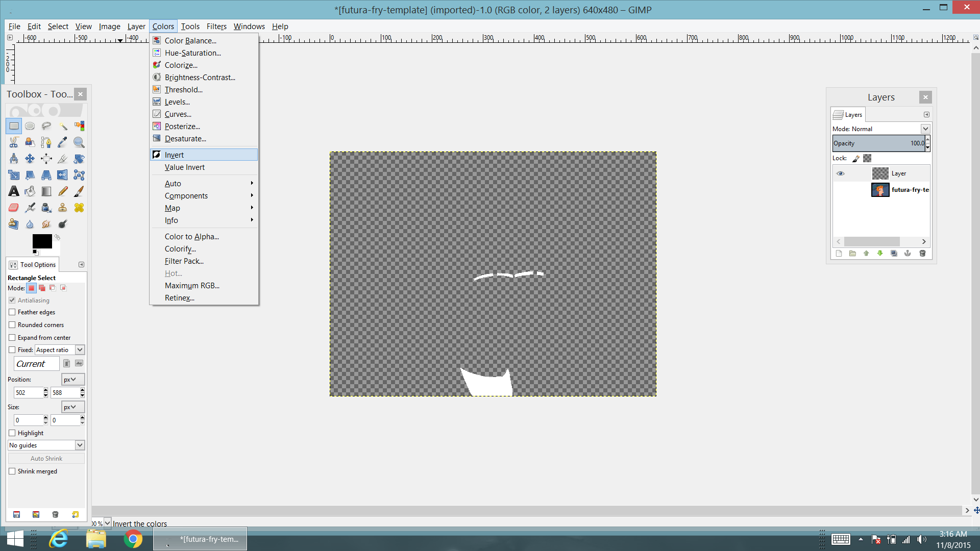Viewport: 980px width, 551px height.
Task: Select the Airbrush tool
Action: pos(30,208)
